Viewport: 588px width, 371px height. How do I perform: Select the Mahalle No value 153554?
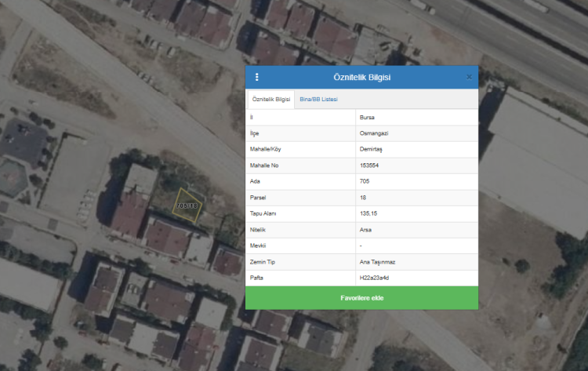(x=369, y=165)
